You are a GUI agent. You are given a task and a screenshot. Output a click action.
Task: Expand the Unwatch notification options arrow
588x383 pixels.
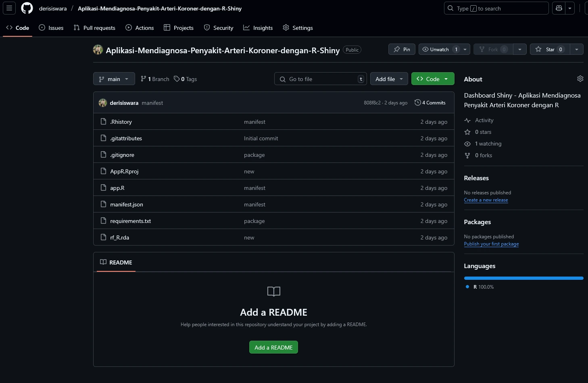[465, 49]
